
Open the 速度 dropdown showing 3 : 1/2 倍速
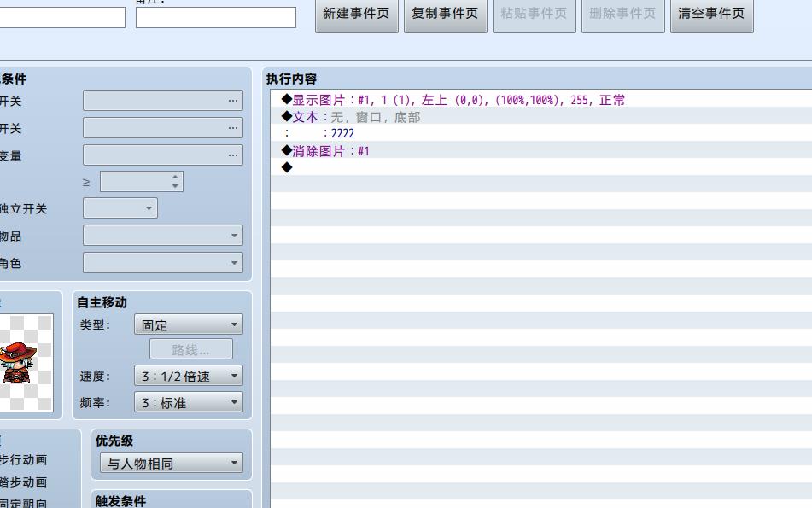(189, 376)
